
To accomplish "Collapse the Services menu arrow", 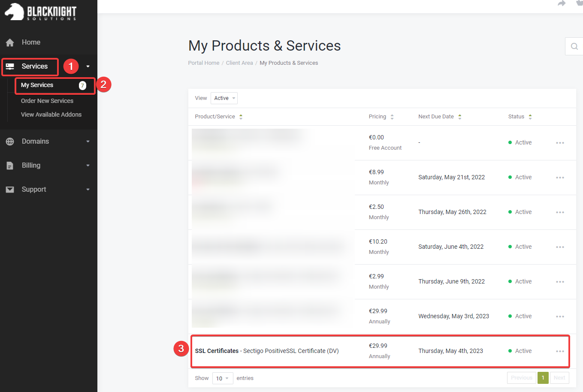I will click(88, 66).
